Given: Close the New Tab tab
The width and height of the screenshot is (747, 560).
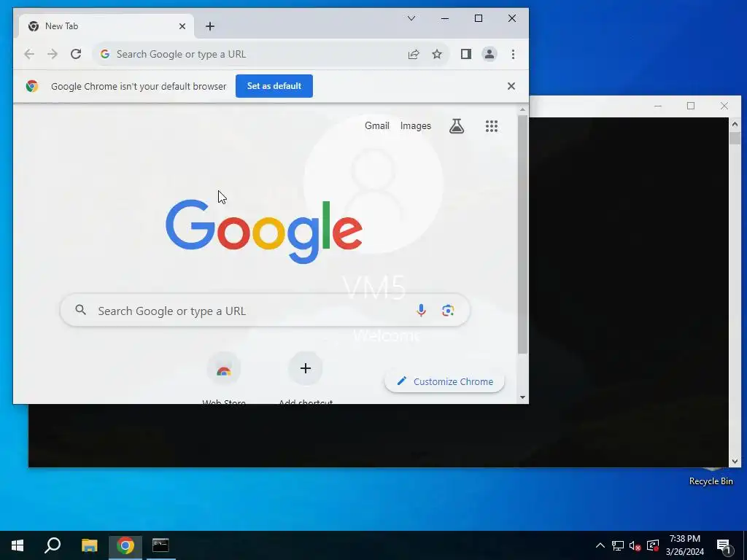Looking at the screenshot, I should click(182, 26).
